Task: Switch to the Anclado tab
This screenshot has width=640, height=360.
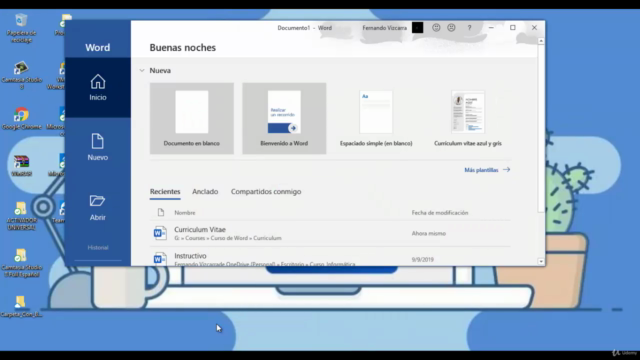Action: (205, 192)
